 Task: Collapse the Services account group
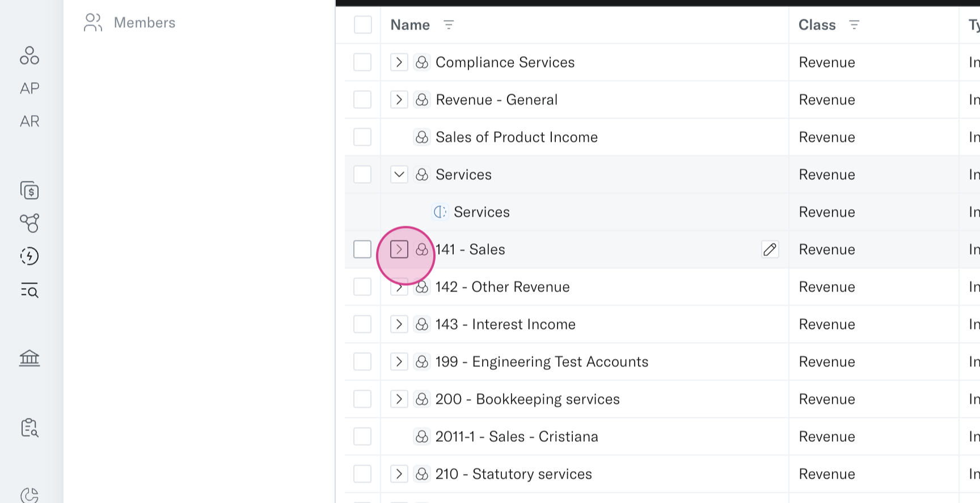[x=399, y=175]
